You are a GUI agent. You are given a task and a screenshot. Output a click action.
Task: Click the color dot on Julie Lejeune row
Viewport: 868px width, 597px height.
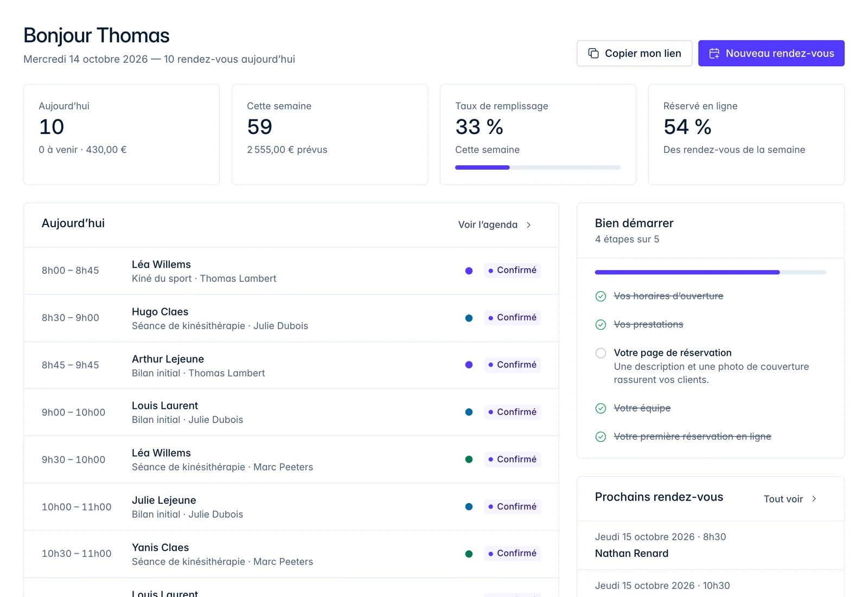click(469, 506)
